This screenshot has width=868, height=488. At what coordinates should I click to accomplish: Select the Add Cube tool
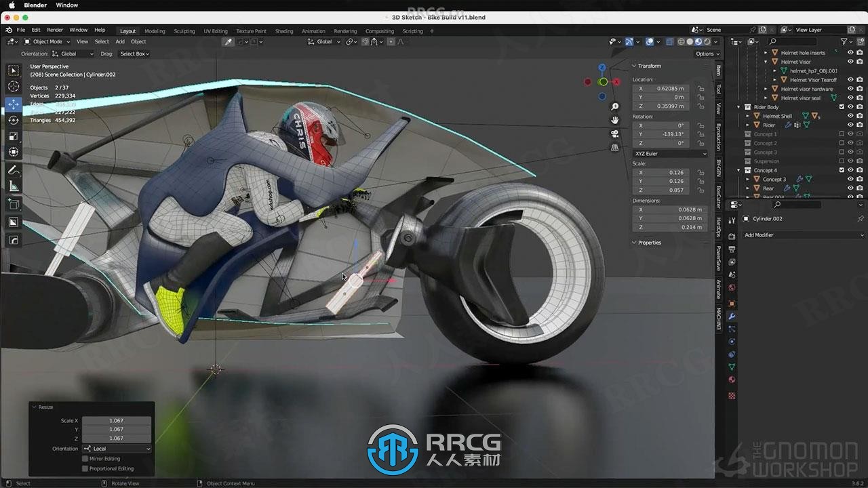(x=14, y=204)
